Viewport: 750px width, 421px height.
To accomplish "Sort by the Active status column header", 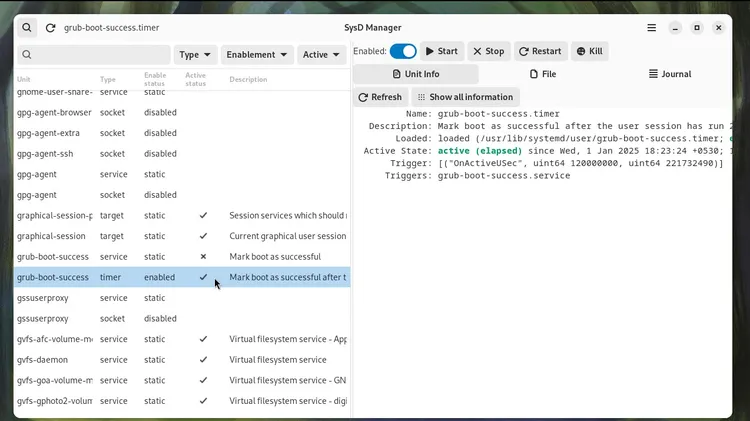I will (196, 79).
